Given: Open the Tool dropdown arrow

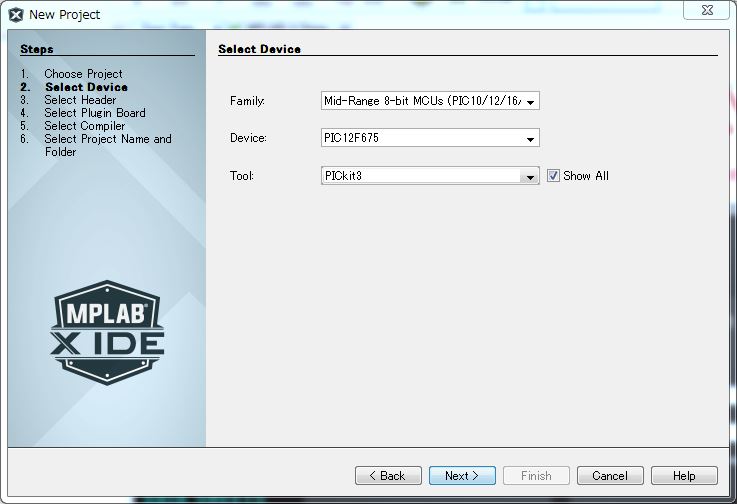Looking at the screenshot, I should [x=531, y=177].
